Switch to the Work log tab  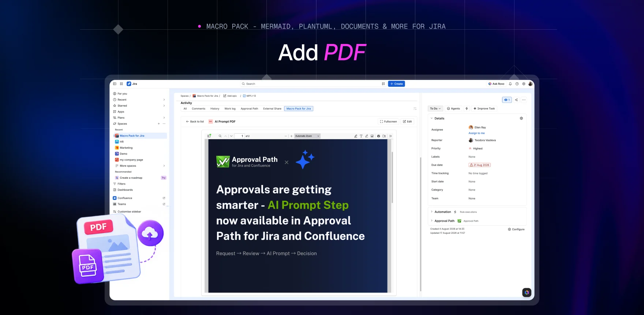click(230, 109)
